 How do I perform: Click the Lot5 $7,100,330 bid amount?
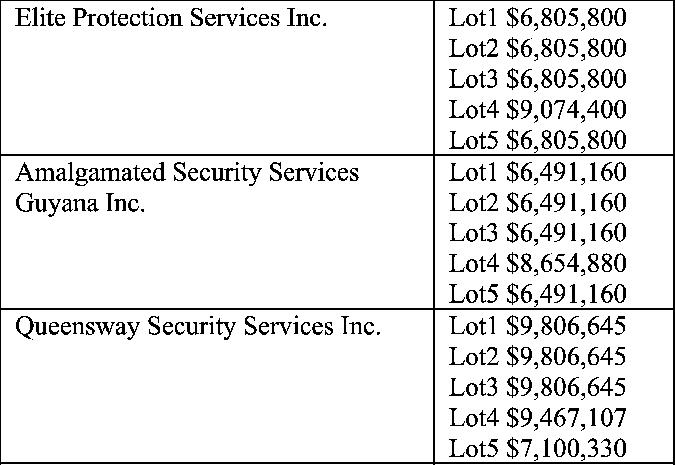tap(537, 448)
